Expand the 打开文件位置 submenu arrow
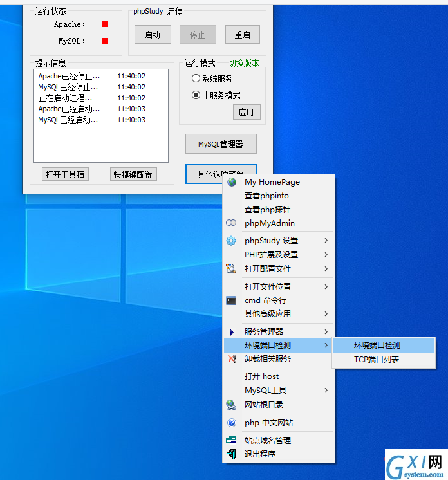This screenshot has width=448, height=480. point(326,287)
